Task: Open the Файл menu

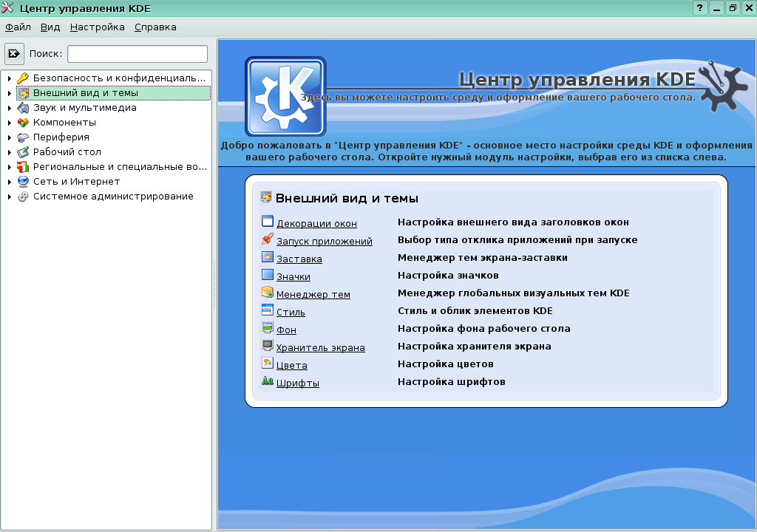Action: point(17,27)
